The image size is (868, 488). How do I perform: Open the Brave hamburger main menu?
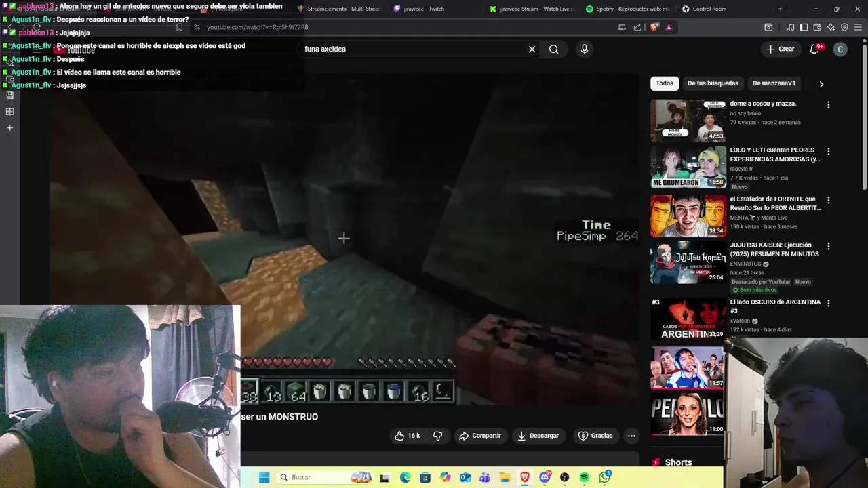[859, 27]
